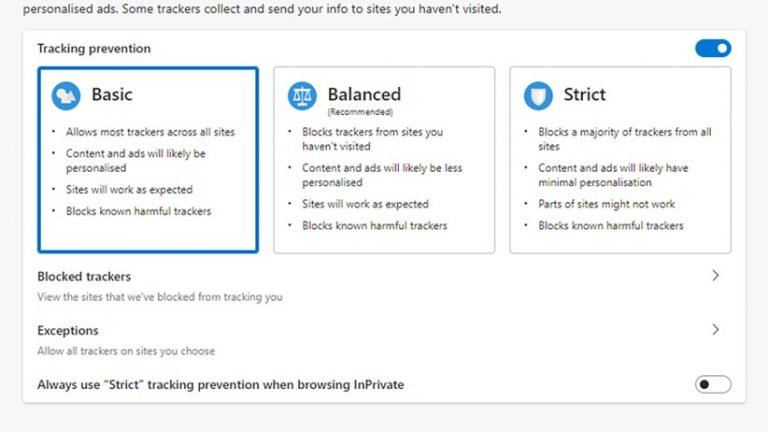Image resolution: width=768 pixels, height=432 pixels.
Task: Click the Basic tracking level icon
Action: (66, 96)
